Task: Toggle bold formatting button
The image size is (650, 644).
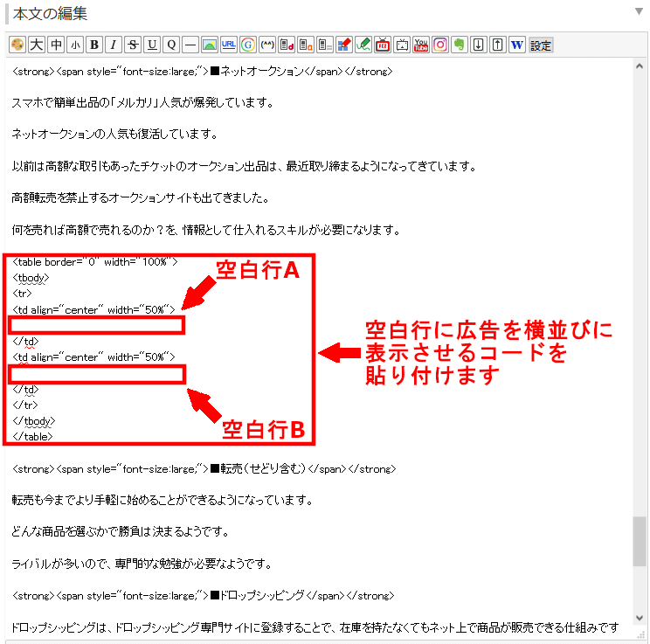Action: [x=94, y=45]
